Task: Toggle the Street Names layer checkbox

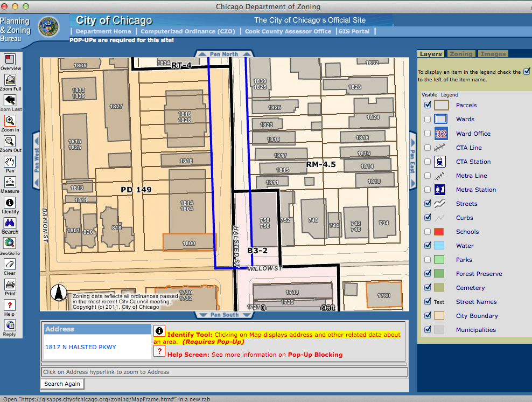Action: [x=428, y=301]
